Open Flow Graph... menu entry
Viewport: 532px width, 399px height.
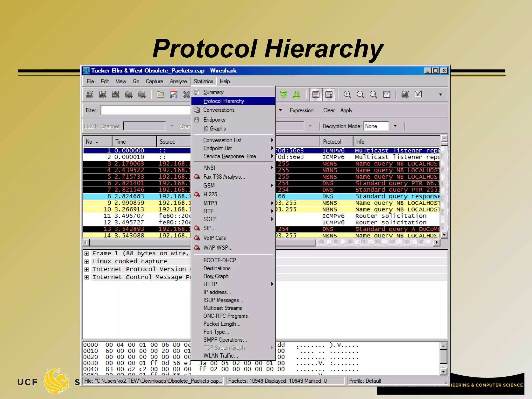click(233, 276)
